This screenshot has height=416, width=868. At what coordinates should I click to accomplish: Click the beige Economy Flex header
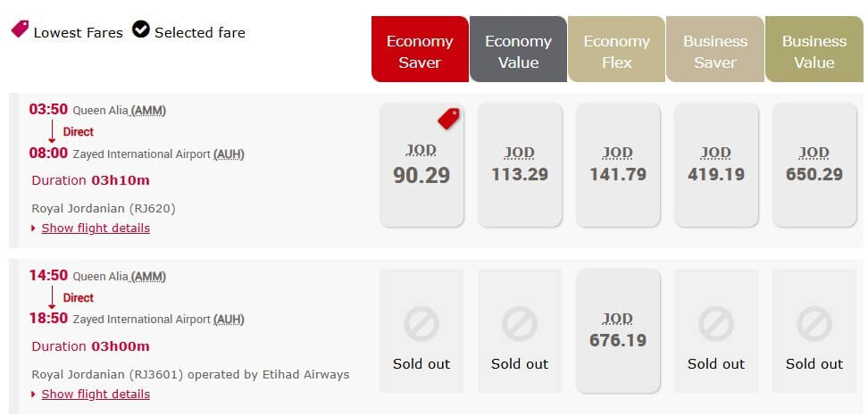click(x=617, y=49)
